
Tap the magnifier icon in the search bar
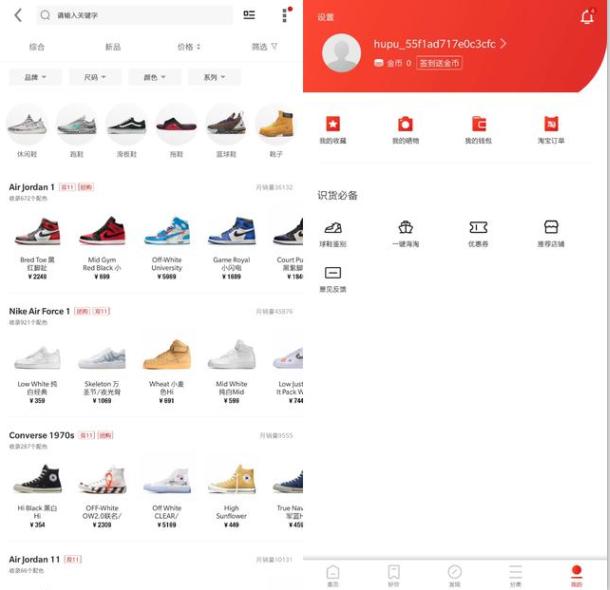45,15
